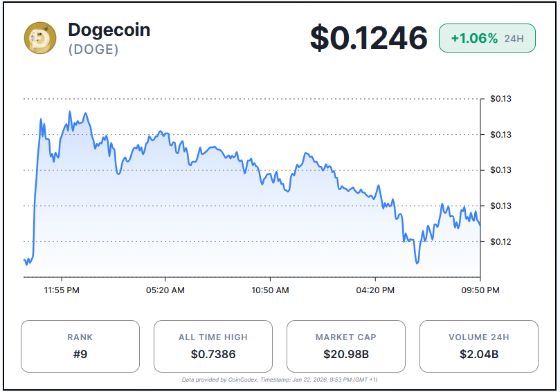The width and height of the screenshot is (560, 392).
Task: Open the All Time High card
Action: (213, 346)
